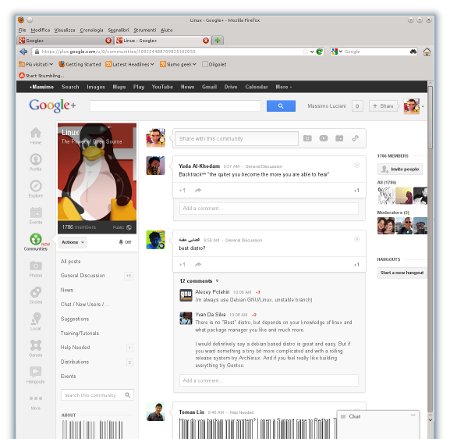Open the notifications counter button
The width and height of the screenshot is (450, 439).
point(357,106)
